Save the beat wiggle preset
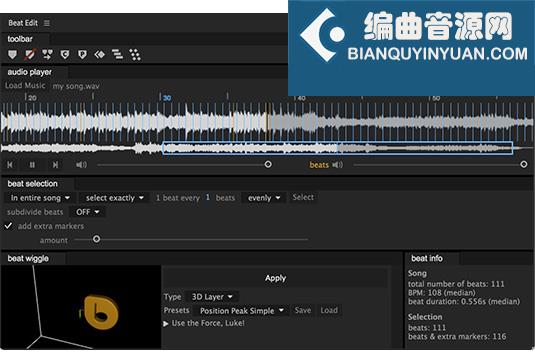 click(303, 310)
